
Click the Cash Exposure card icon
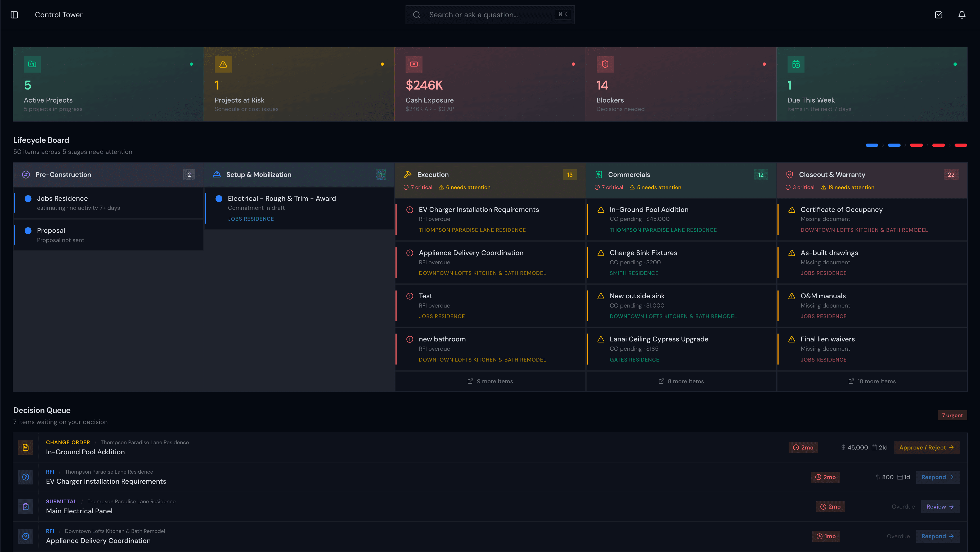[415, 64]
